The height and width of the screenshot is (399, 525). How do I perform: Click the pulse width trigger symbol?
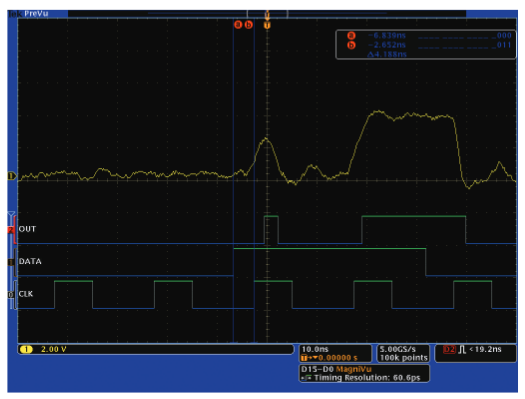(462, 350)
